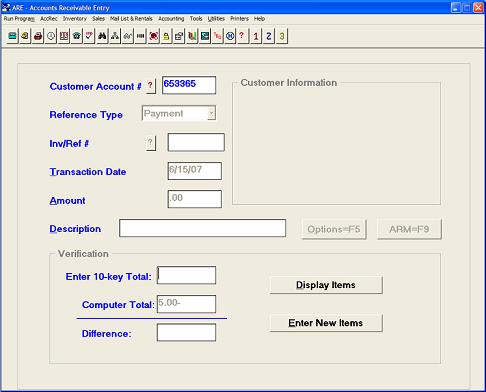
Task: Click the yellow padlock toolbar icon
Action: click(x=166, y=36)
